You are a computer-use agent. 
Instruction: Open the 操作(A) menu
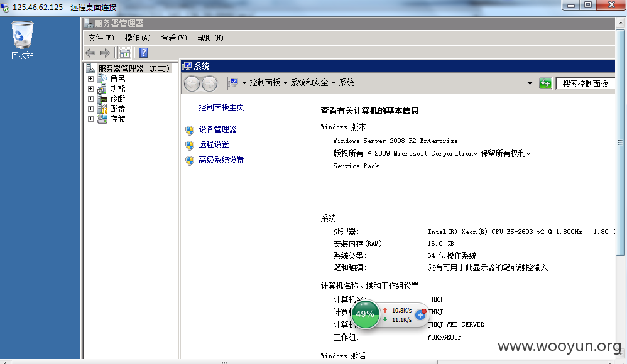[x=138, y=38]
